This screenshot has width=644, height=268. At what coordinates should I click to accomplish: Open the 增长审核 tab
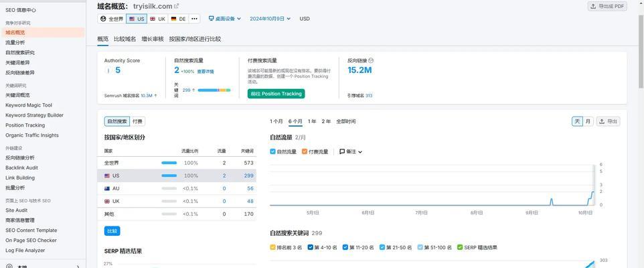click(x=153, y=39)
